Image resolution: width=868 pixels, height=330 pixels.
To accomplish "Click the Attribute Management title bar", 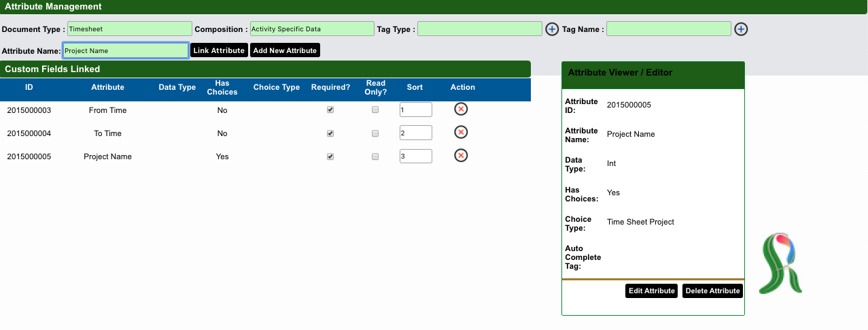I will click(x=434, y=6).
